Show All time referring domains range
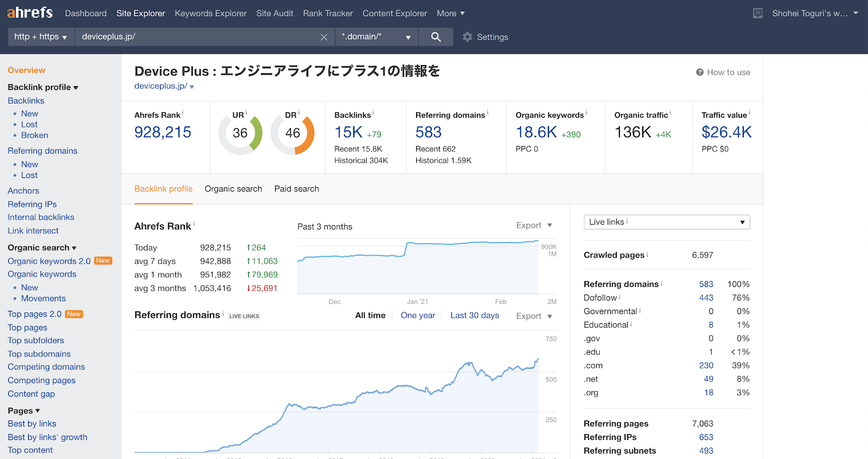 [x=371, y=315]
